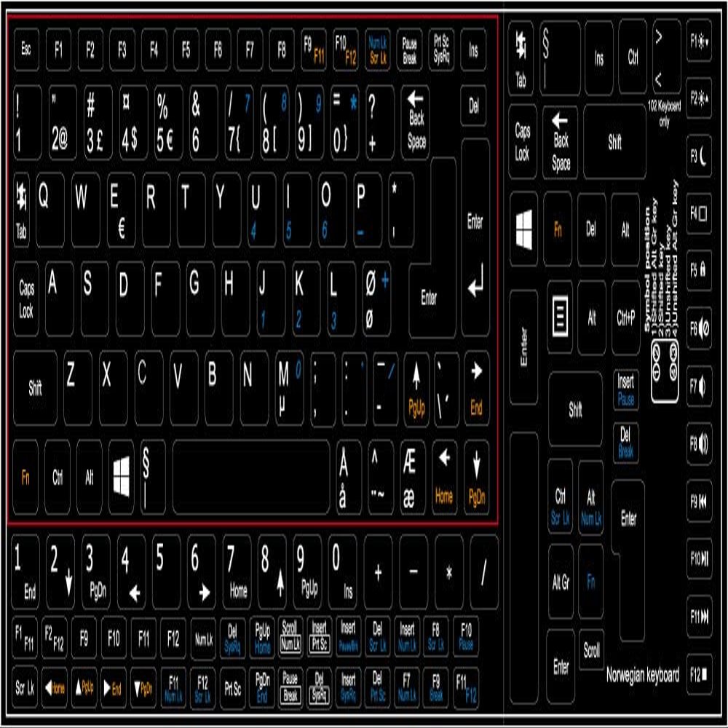This screenshot has height=728, width=728.
Task: Click the greater-than less-than key
Action: (666, 58)
